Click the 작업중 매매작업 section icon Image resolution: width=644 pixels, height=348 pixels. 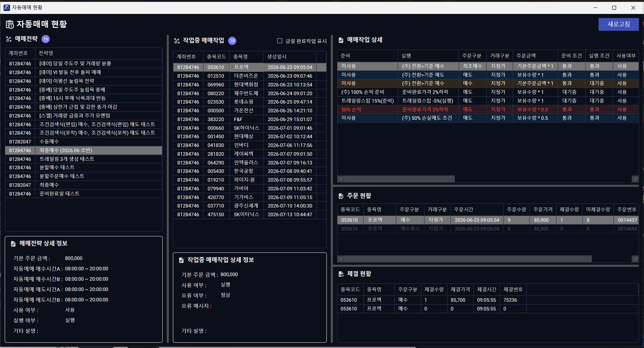point(177,40)
